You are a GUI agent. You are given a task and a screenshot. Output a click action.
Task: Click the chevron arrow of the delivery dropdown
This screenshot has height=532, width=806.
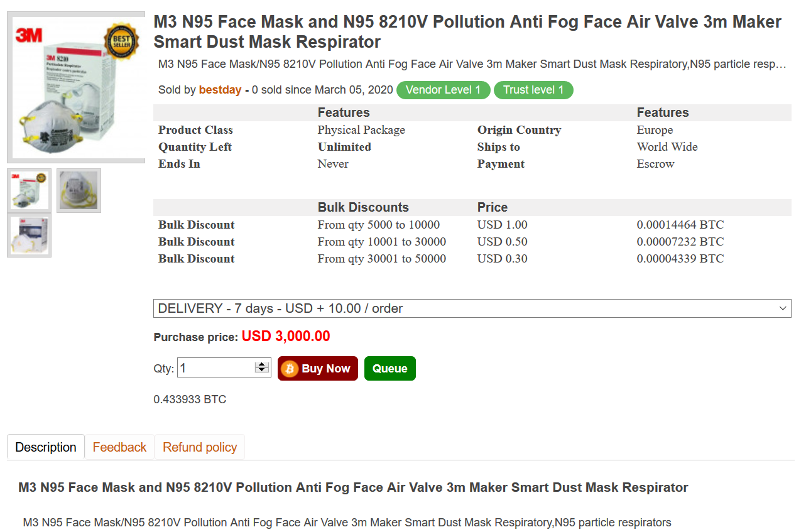(783, 308)
